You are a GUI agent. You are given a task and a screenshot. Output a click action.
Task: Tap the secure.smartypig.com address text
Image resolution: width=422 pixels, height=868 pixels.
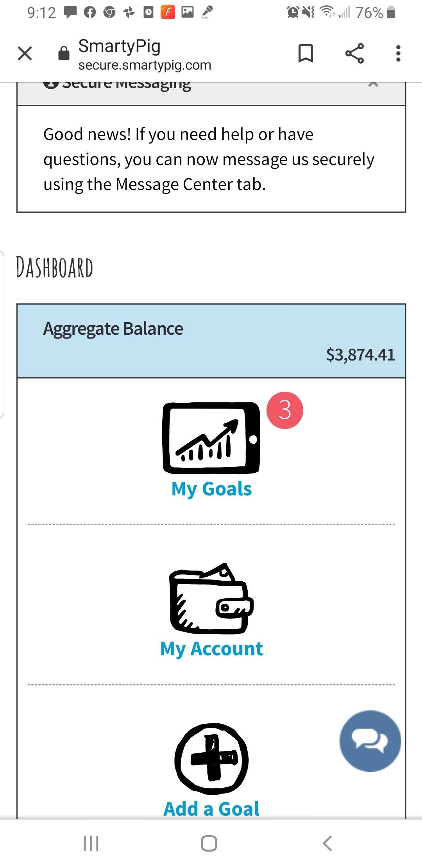(x=145, y=65)
